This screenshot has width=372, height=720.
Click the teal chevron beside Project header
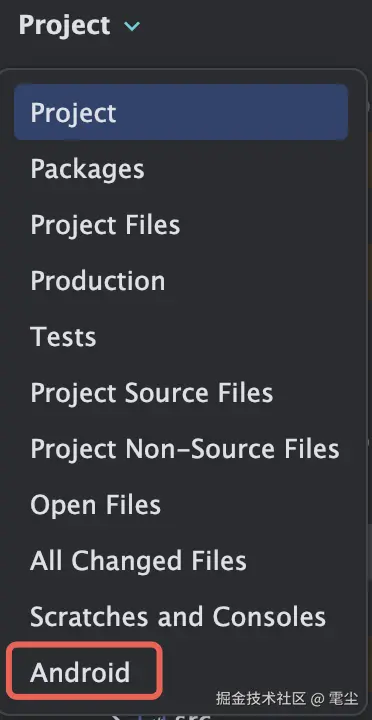132,26
